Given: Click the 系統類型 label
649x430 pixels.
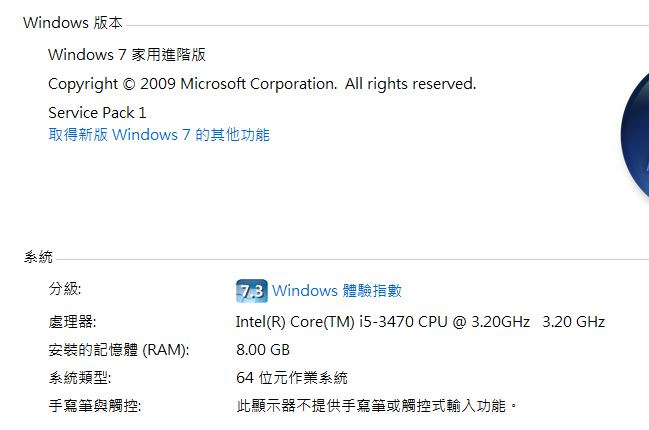Looking at the screenshot, I should tap(80, 378).
